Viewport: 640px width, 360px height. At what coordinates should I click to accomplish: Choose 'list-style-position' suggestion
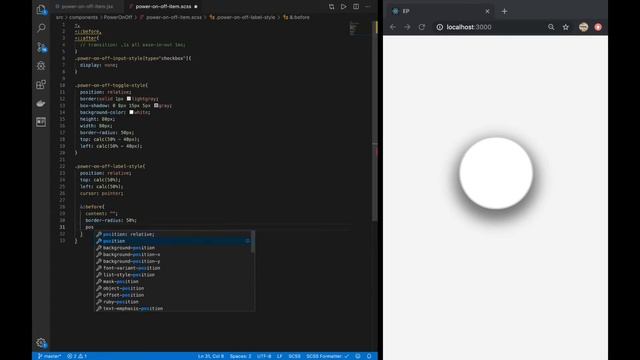click(173, 275)
